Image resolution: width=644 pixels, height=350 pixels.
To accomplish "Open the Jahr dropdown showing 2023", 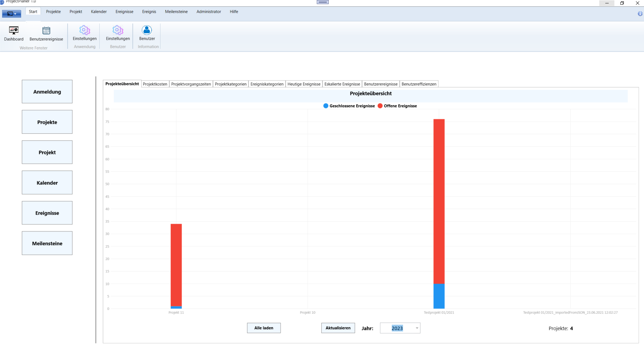I will pos(400,328).
